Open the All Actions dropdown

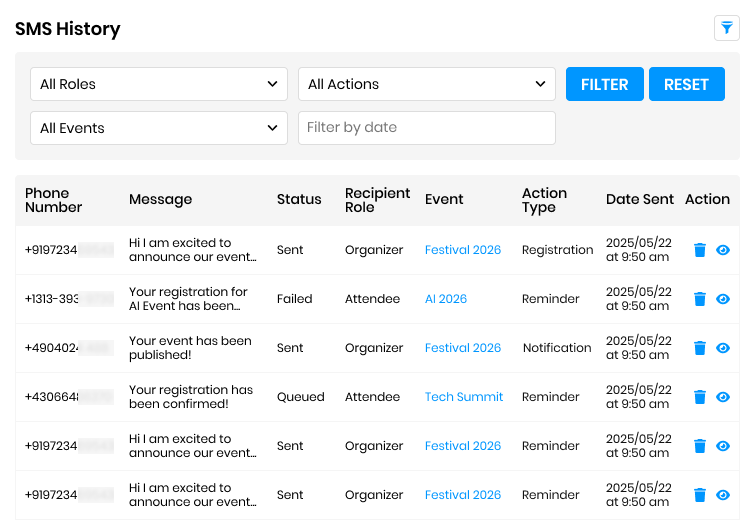pos(427,84)
